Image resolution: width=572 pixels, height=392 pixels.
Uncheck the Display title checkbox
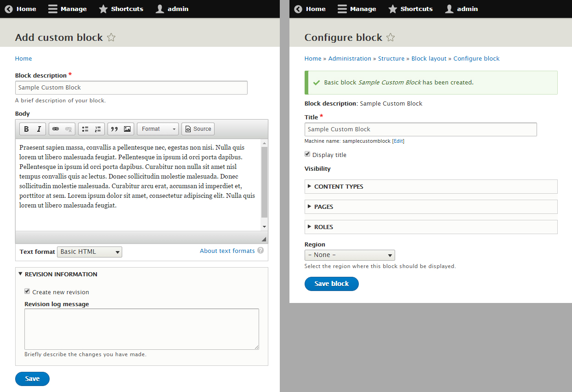(307, 154)
